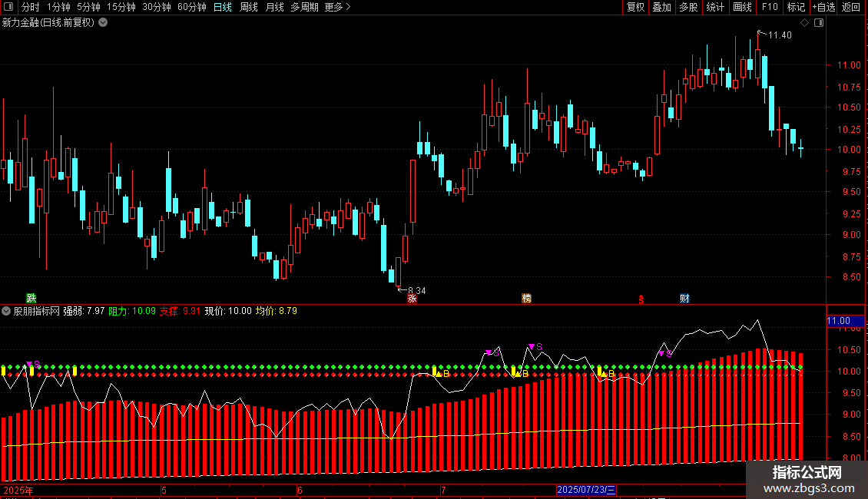Open 多股 multi-stock view

pyautogui.click(x=688, y=7)
